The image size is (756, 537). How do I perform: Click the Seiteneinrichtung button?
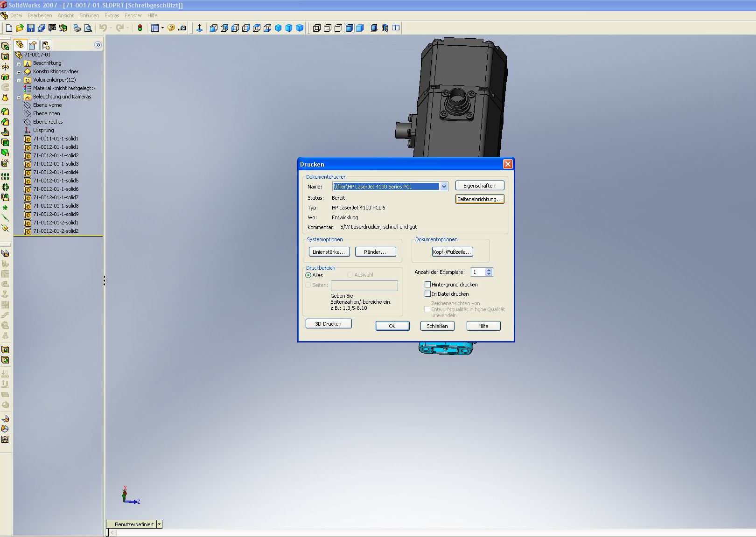[x=479, y=199]
